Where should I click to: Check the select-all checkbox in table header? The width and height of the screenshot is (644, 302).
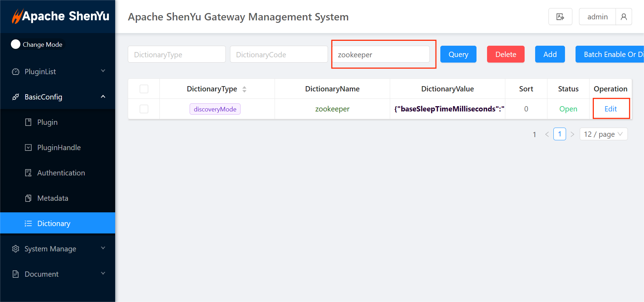pyautogui.click(x=144, y=89)
